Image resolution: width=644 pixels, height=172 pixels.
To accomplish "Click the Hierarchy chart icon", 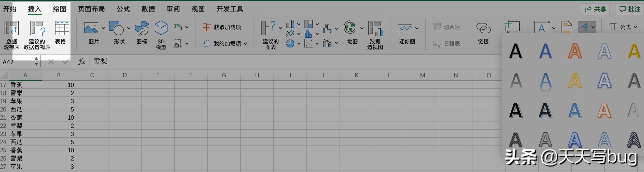I will (309, 24).
